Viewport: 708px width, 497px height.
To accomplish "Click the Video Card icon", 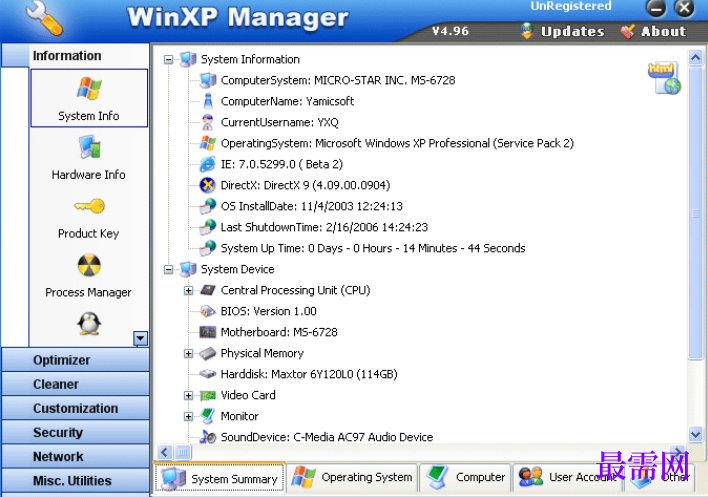I will [x=208, y=395].
